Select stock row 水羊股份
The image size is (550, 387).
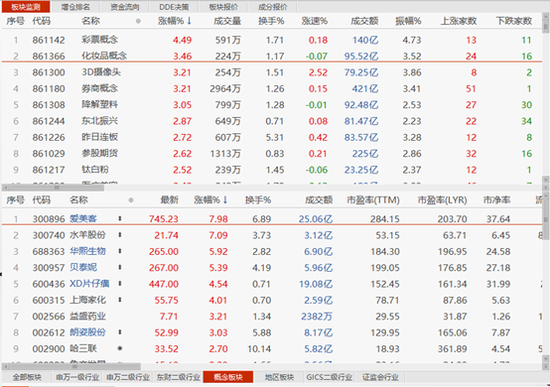click(272, 235)
